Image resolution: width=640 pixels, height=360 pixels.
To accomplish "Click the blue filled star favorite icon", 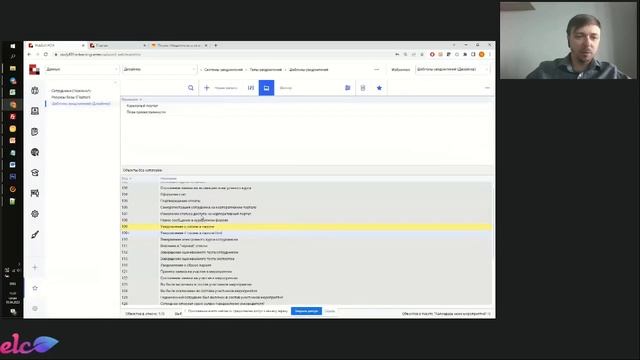I will pyautogui.click(x=379, y=88).
